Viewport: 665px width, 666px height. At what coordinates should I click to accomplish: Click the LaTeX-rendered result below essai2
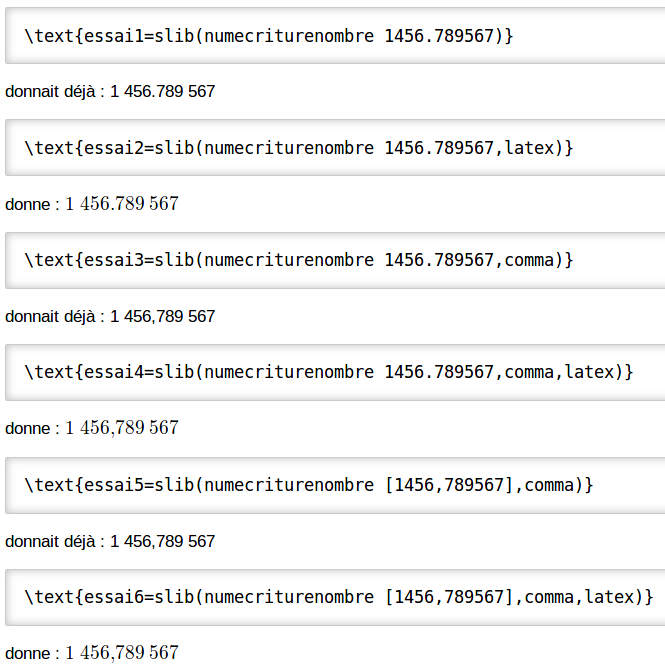(x=122, y=204)
